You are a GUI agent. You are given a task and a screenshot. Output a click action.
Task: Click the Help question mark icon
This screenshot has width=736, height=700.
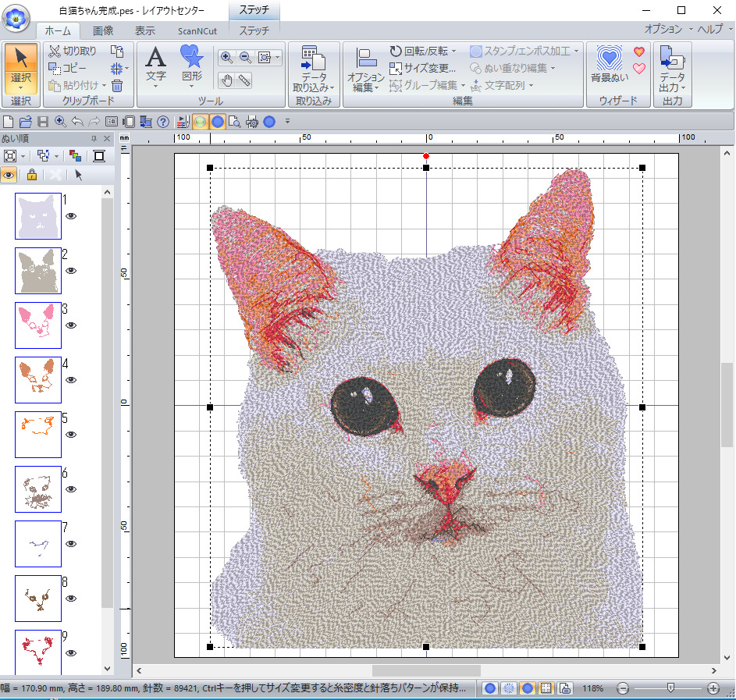pyautogui.click(x=163, y=122)
